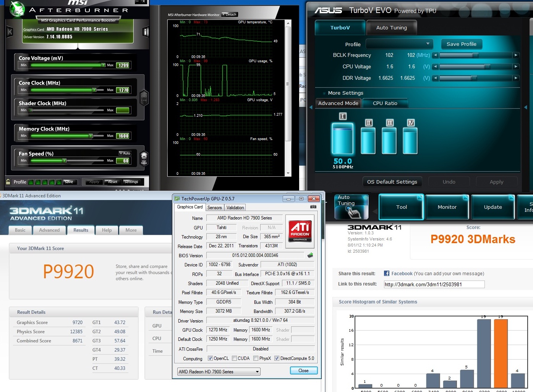Switch to the 3DMark Advanced tab
Image resolution: width=533 pixels, height=392 pixels.
49,230
